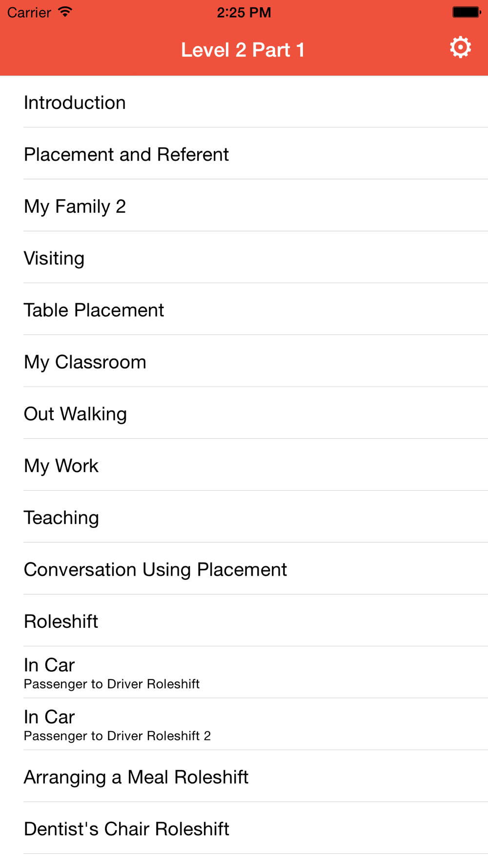Select Conversation Using Placement
This screenshot has width=488, height=868.
(x=244, y=569)
